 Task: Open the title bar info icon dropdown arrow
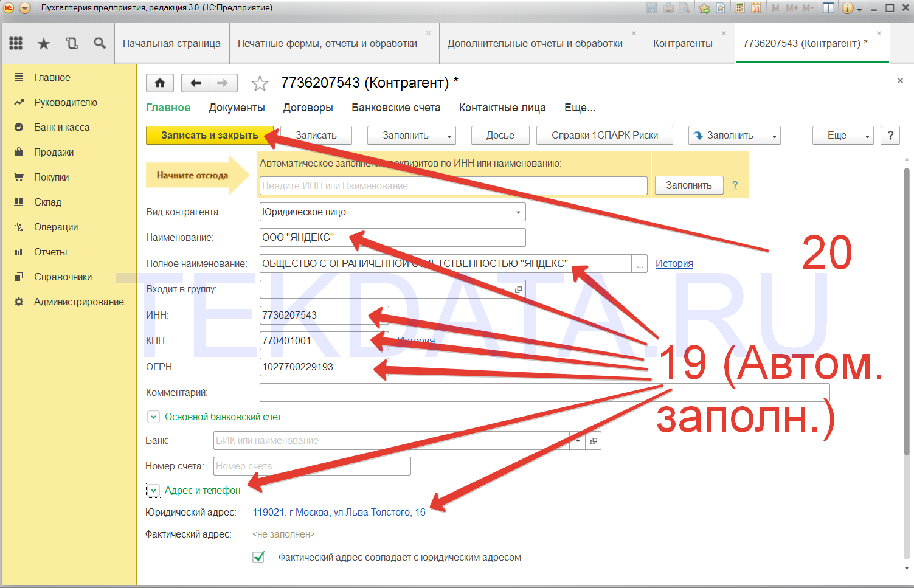click(x=859, y=9)
